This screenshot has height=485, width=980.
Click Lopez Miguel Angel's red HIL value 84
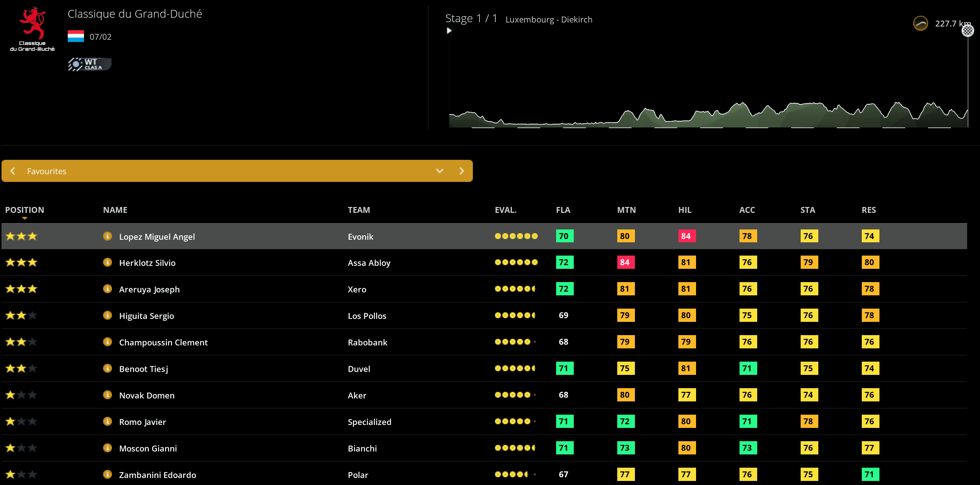click(x=687, y=236)
